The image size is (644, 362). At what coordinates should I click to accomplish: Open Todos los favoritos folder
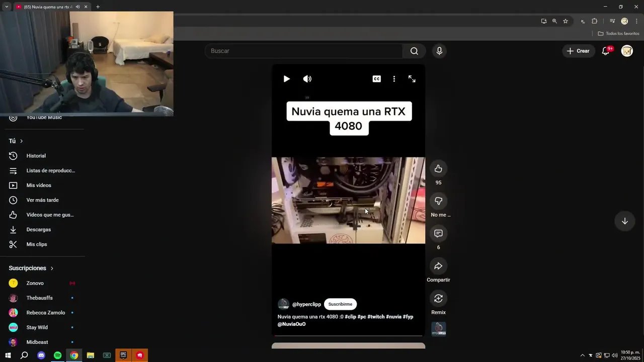618,34
